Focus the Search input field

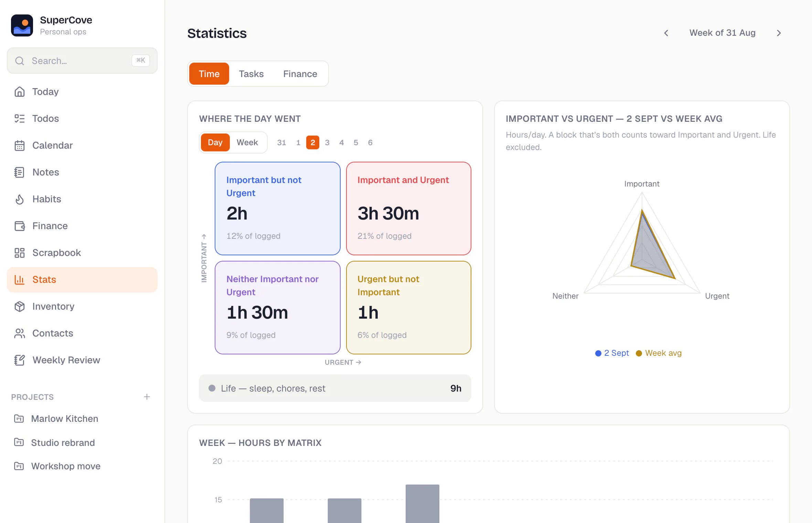tap(82, 61)
